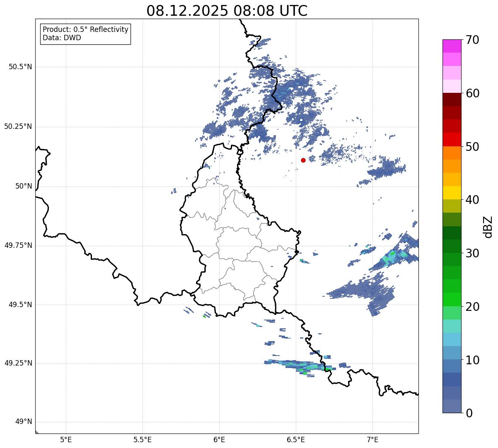Click the red station marker dot

point(303,160)
